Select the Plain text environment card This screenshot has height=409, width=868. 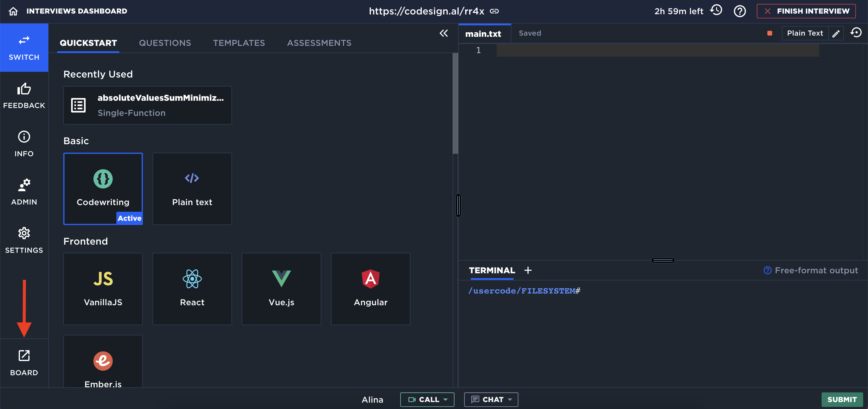(x=192, y=189)
